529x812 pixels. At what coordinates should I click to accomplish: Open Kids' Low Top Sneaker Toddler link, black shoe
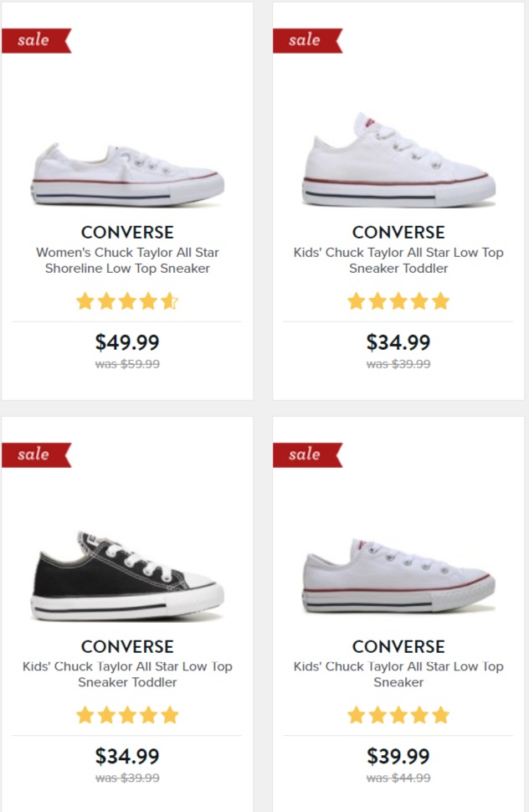(127, 674)
